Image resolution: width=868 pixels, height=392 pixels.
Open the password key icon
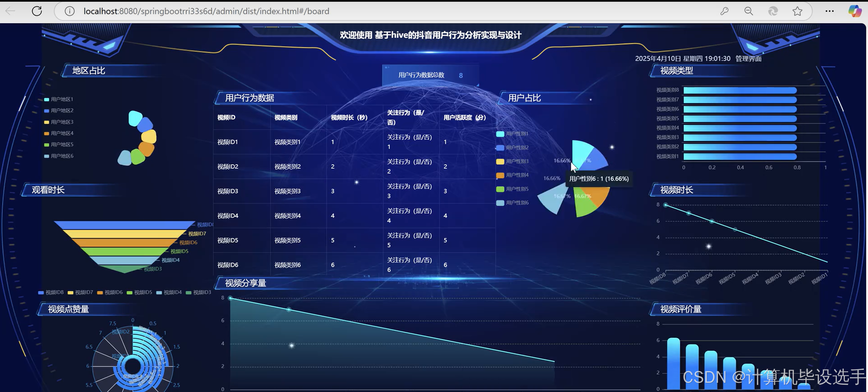click(x=724, y=11)
